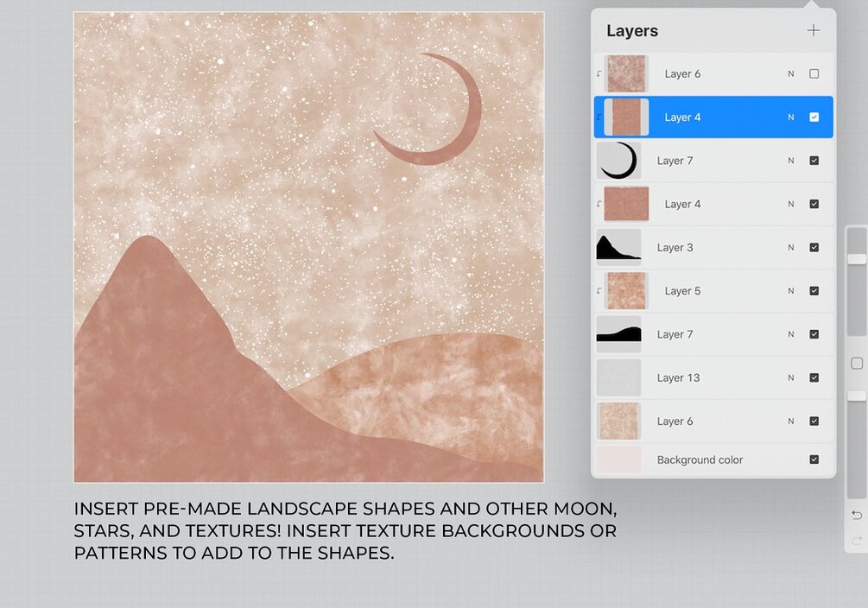Tap the texture thumbnail of Layer 5

[x=626, y=291]
